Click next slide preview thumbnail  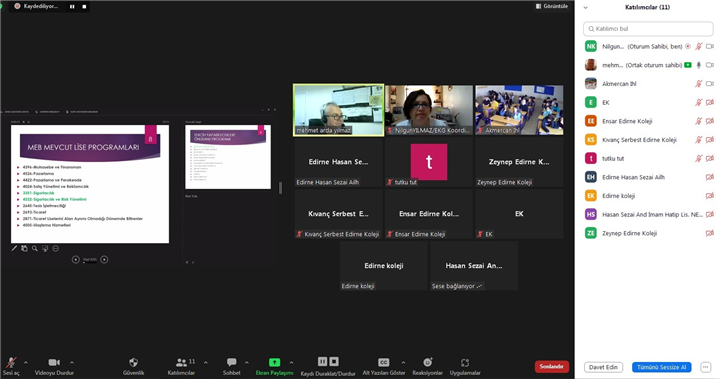228,157
